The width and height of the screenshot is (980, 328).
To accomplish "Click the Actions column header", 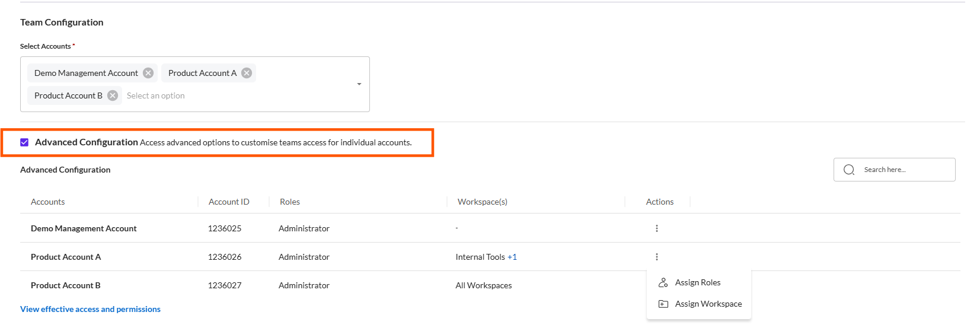I will 660,202.
